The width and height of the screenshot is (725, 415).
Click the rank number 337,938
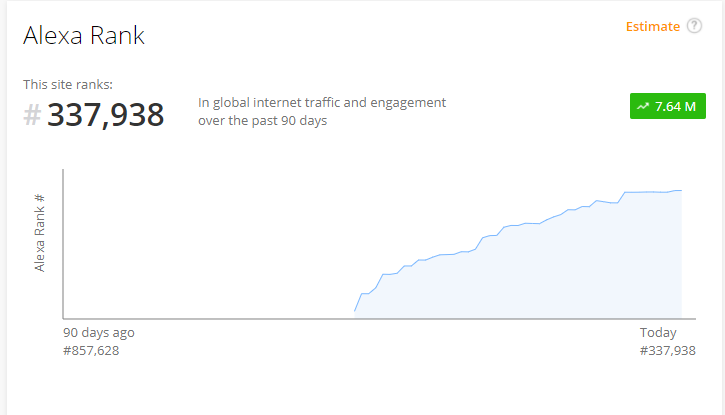tap(105, 115)
